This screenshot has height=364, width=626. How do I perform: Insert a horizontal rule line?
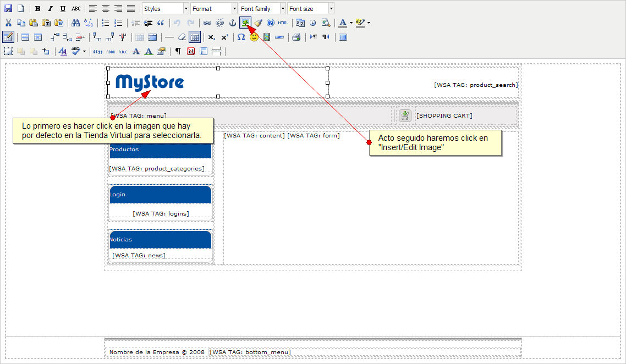coord(169,37)
